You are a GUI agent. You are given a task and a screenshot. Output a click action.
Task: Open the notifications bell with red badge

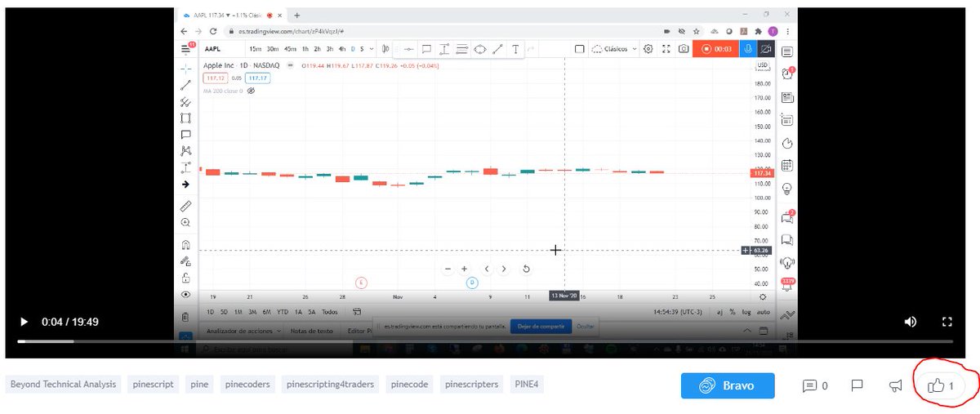click(x=787, y=285)
